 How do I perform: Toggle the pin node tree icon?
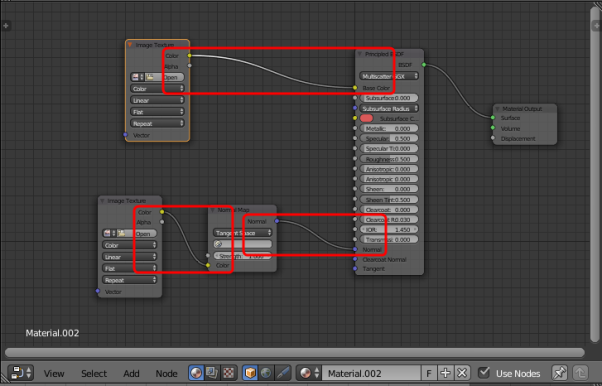[559, 373]
